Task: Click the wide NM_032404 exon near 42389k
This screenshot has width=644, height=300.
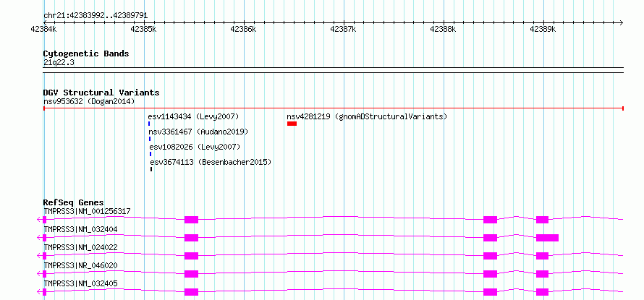Action: point(547,238)
